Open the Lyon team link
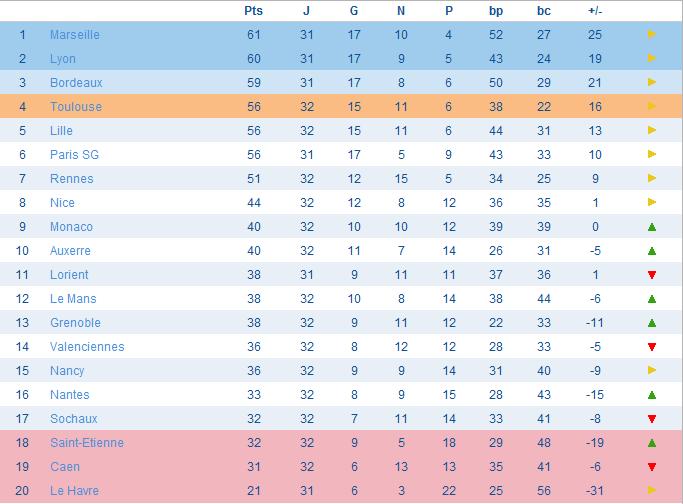 tap(65, 59)
